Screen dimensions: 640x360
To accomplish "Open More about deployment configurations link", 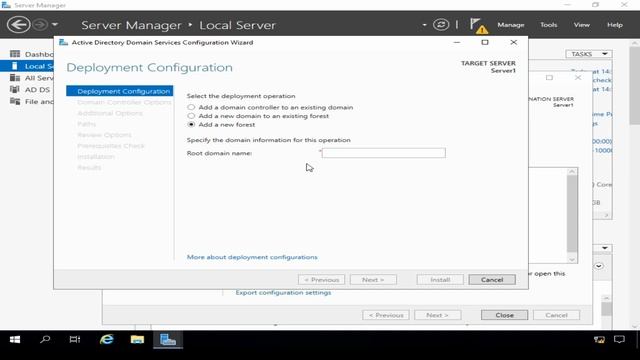I will point(252,257).
